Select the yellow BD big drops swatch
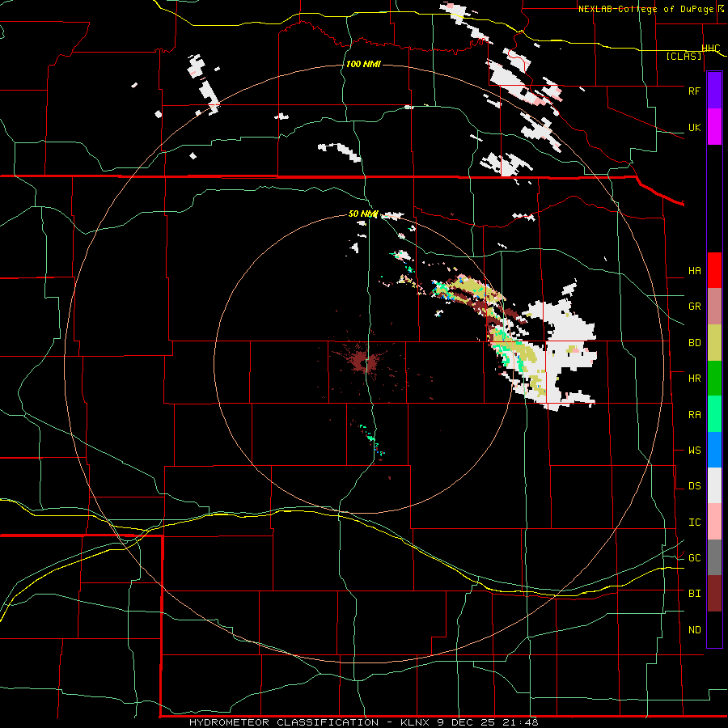Viewport: 728px width, 728px height. coord(714,343)
